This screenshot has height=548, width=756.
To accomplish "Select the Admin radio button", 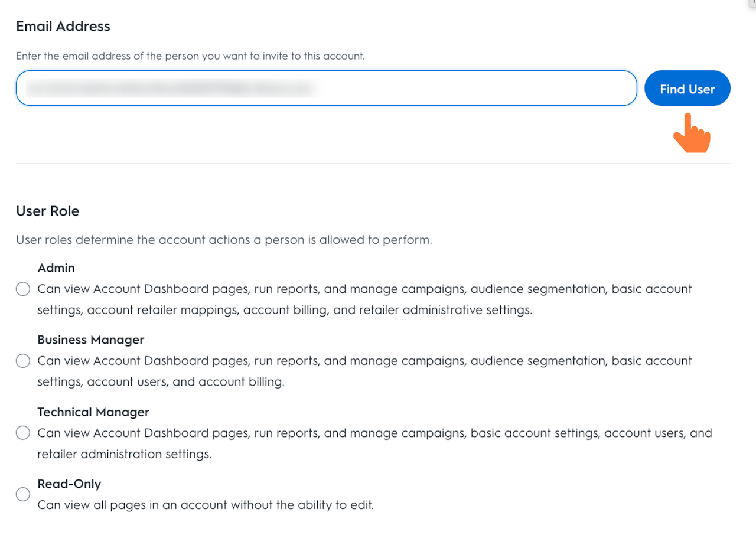I will pos(23,289).
